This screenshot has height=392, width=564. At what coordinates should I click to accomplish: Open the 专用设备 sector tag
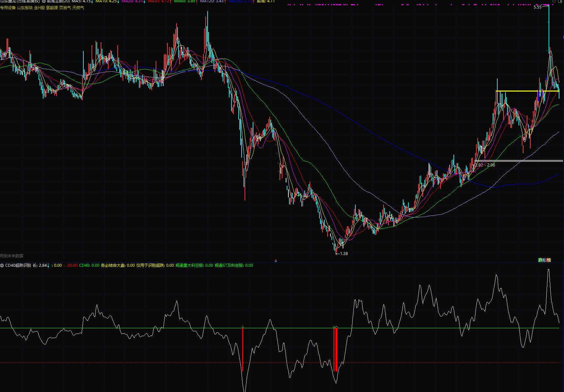(8, 8)
